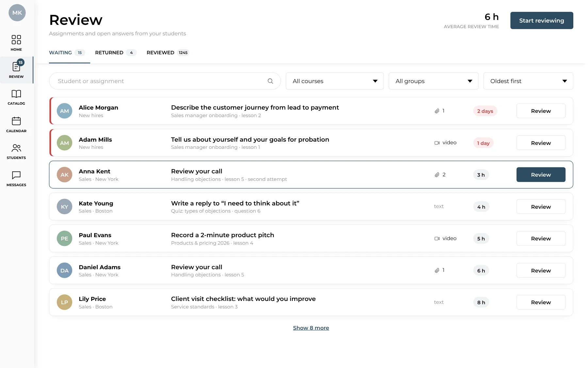The width and height of the screenshot is (588, 368).
Task: Click attachment icon in Anna Kent's row
Action: coord(437,175)
